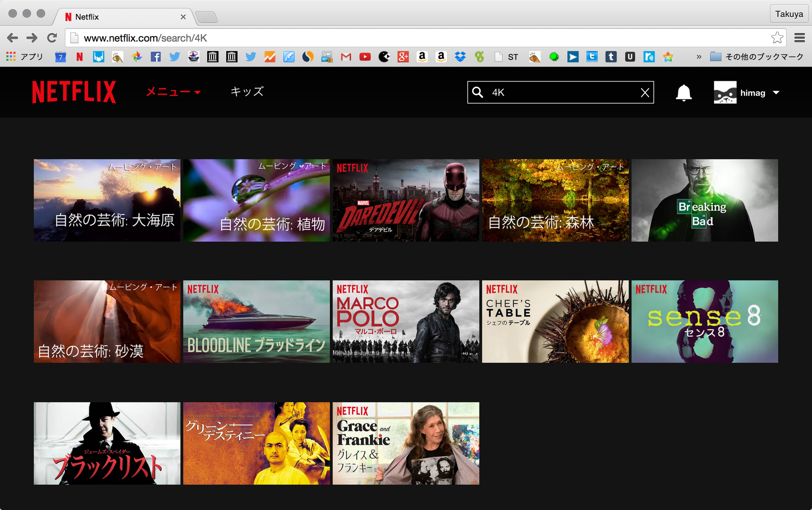Open the グリーン・デスティニー title card

pyautogui.click(x=256, y=443)
